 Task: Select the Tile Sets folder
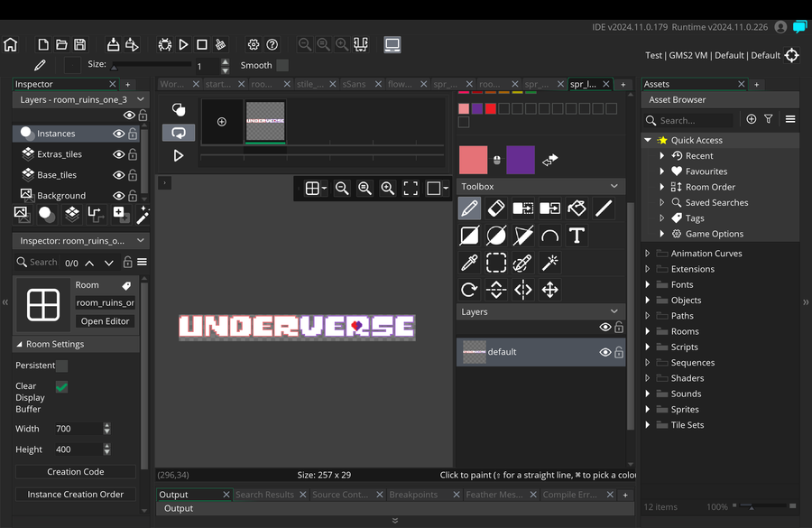tap(687, 425)
